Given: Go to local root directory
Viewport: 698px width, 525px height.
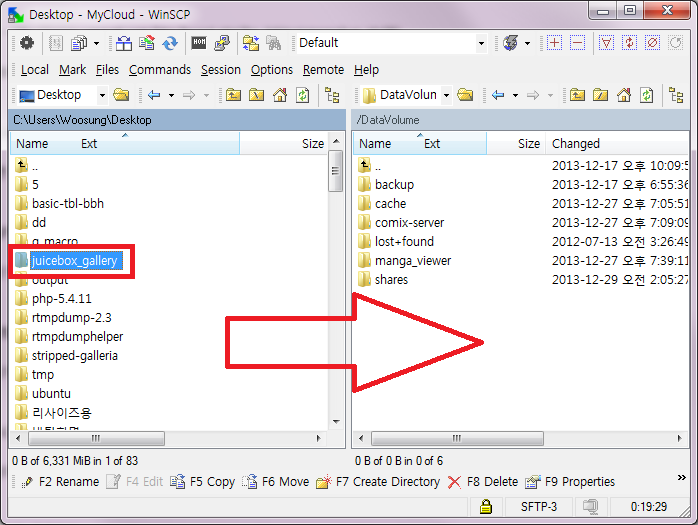Looking at the screenshot, I should (x=256, y=95).
